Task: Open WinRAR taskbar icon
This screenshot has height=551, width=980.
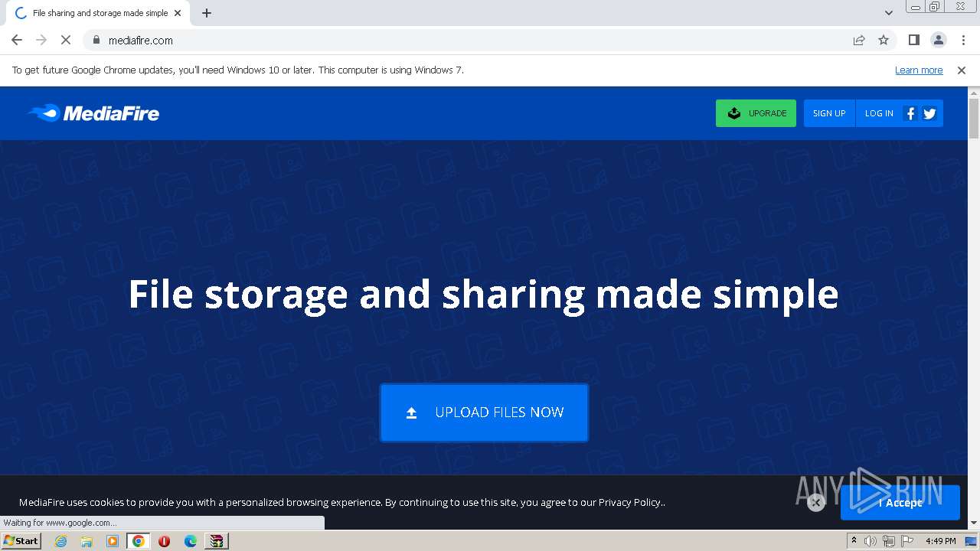Action: [x=217, y=541]
